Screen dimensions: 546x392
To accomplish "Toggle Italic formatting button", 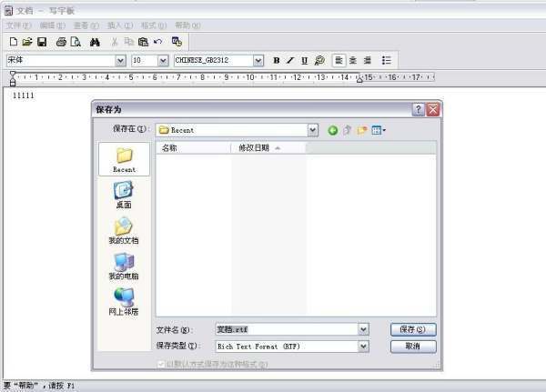I will click(290, 61).
